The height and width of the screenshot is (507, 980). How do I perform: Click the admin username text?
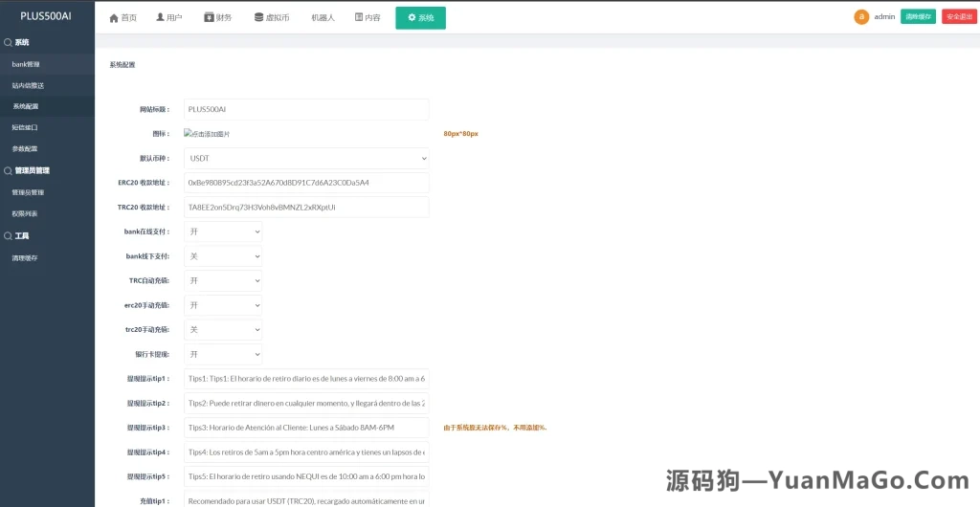point(884,17)
